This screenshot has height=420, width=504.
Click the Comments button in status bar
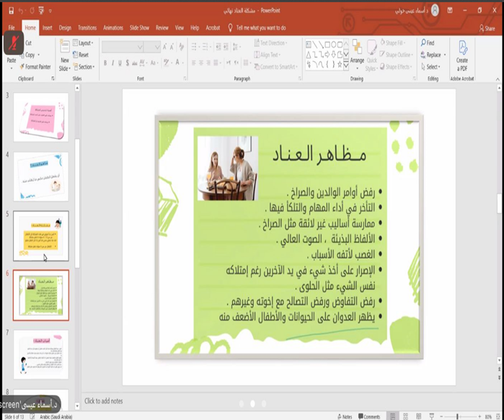pos(371,416)
